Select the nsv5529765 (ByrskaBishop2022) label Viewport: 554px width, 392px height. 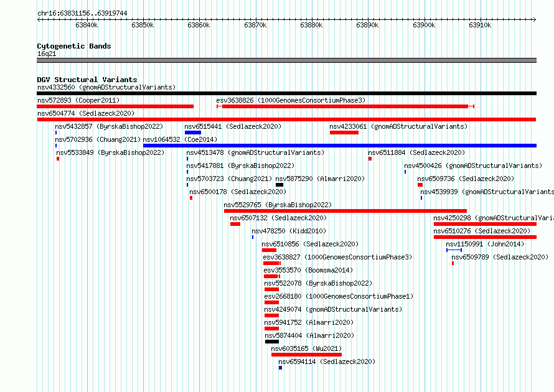coord(278,205)
